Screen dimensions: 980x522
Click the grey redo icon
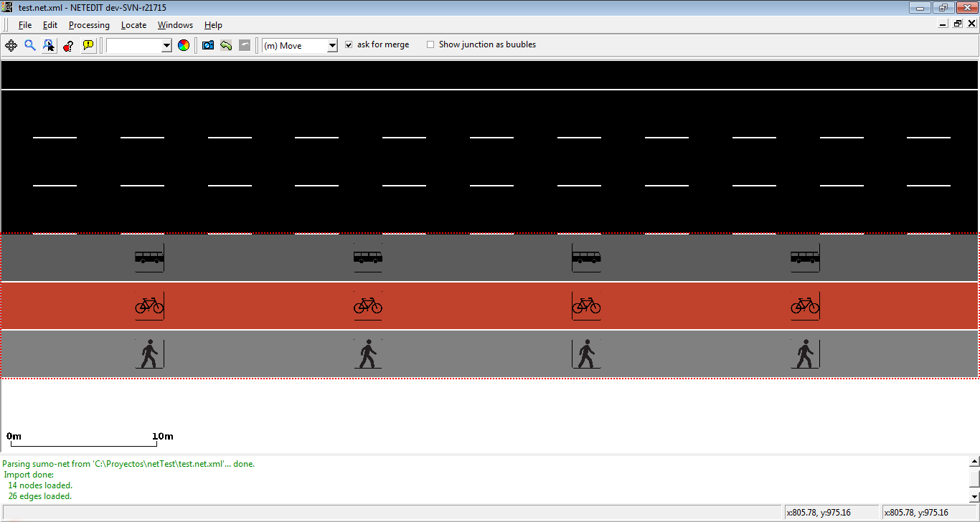245,45
